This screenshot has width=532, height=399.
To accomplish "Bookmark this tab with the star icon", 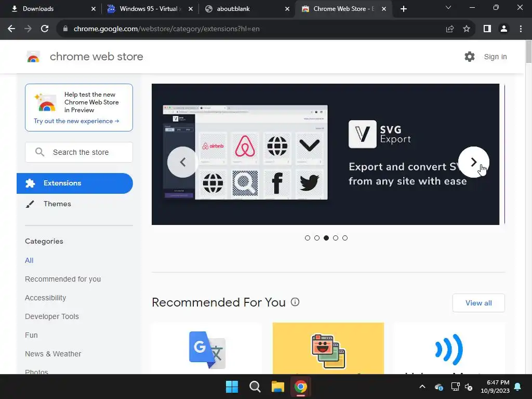I will [467, 29].
